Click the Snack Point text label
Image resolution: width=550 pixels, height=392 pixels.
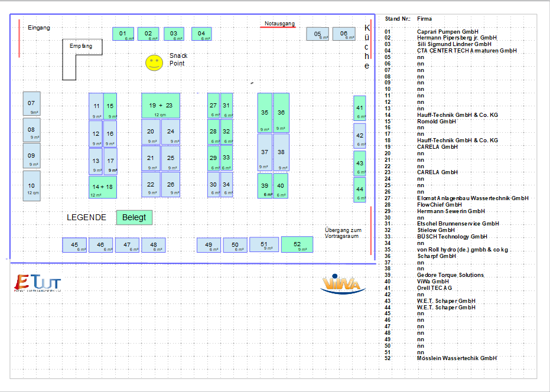coord(178,59)
